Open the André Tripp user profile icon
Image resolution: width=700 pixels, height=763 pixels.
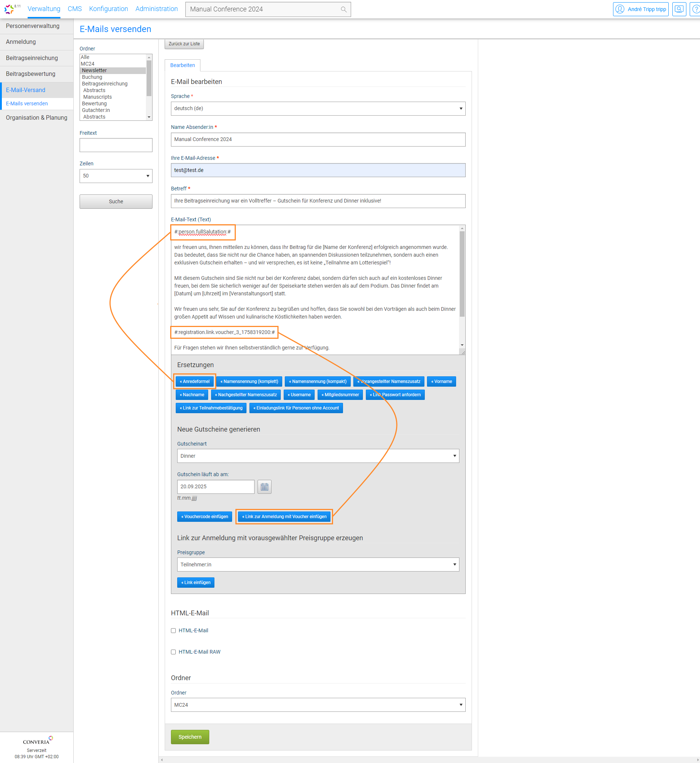(x=619, y=9)
